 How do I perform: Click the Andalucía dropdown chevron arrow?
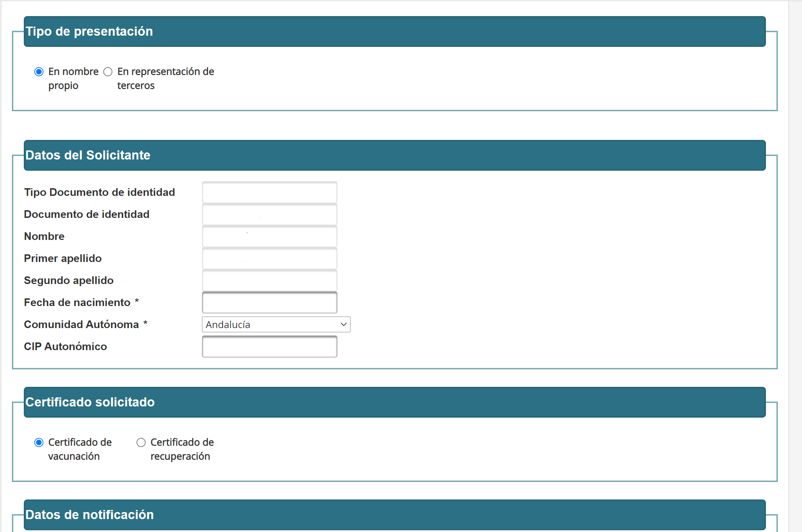click(x=343, y=325)
